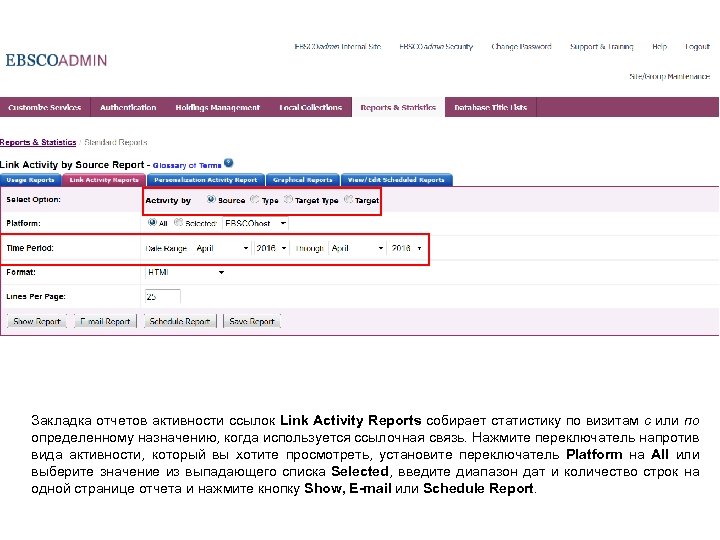Open the View/Edit Scheduled Reports tab
The image size is (720, 540).
(x=396, y=180)
